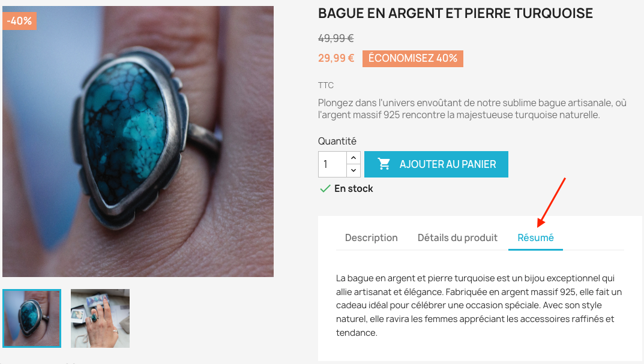The image size is (644, 364).
Task: Select the first ring close-up thumbnail
Action: (x=32, y=318)
